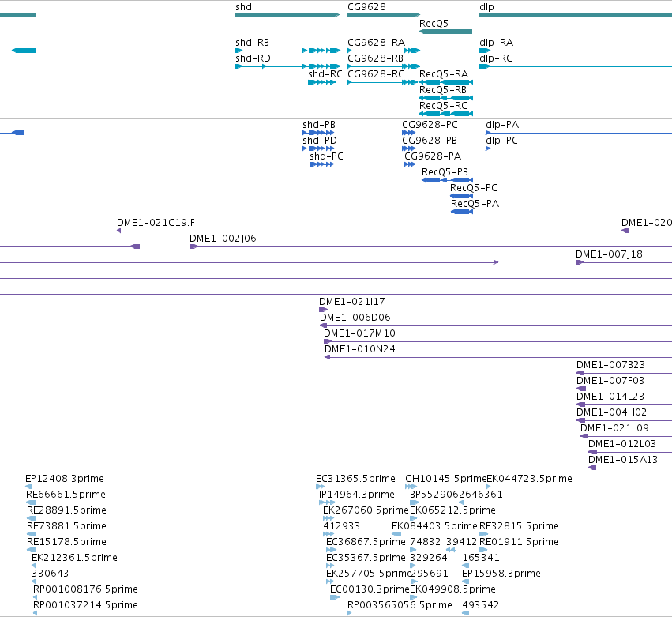Image resolution: width=672 pixels, height=617 pixels.
Task: Click the RE01911.5prime EST label
Action: point(519,542)
